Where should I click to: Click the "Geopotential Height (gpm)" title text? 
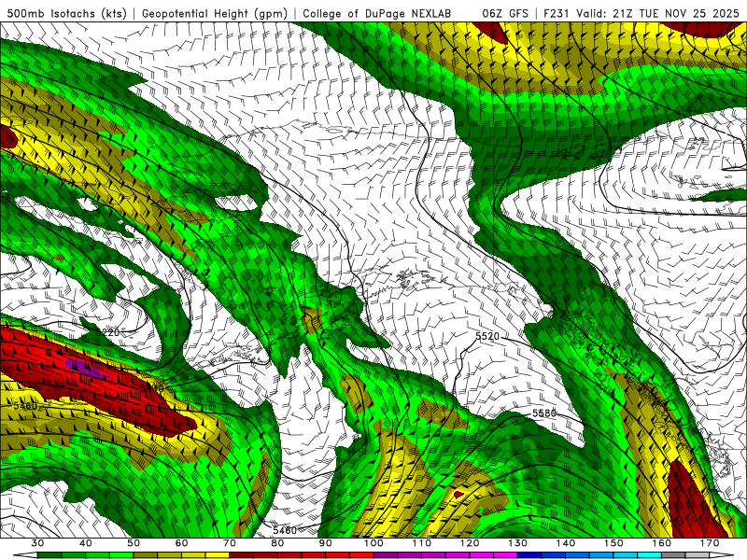tap(215, 13)
